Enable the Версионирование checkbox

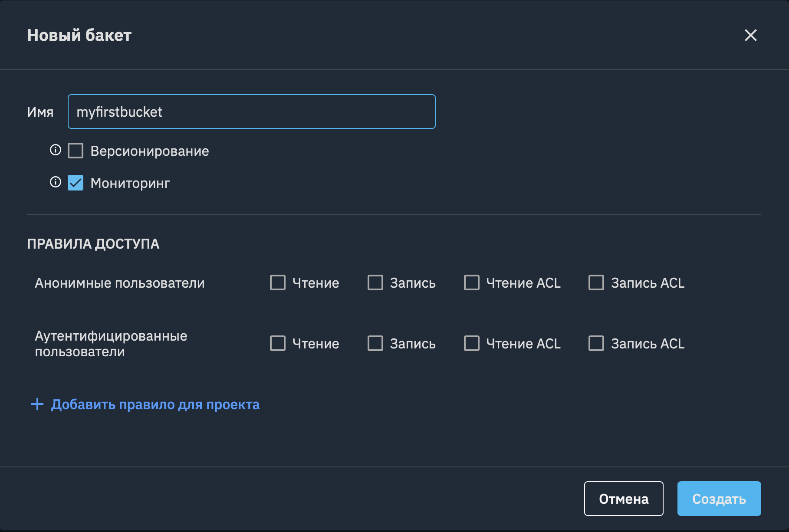tap(76, 151)
